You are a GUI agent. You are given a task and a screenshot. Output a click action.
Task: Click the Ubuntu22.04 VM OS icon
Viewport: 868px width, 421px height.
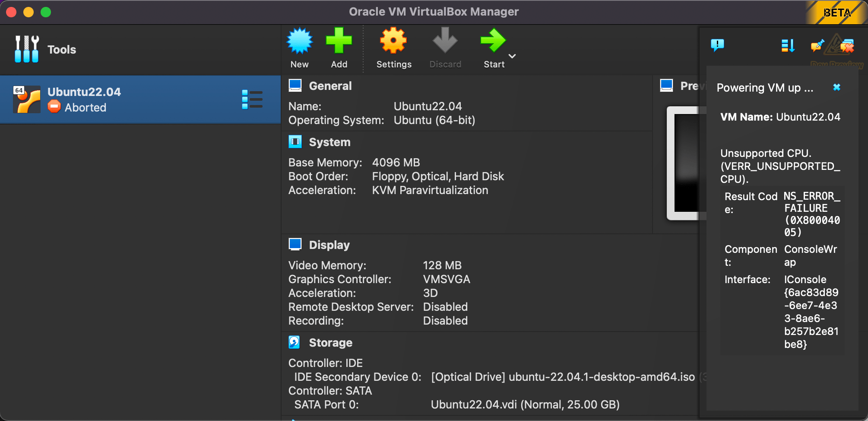[27, 99]
